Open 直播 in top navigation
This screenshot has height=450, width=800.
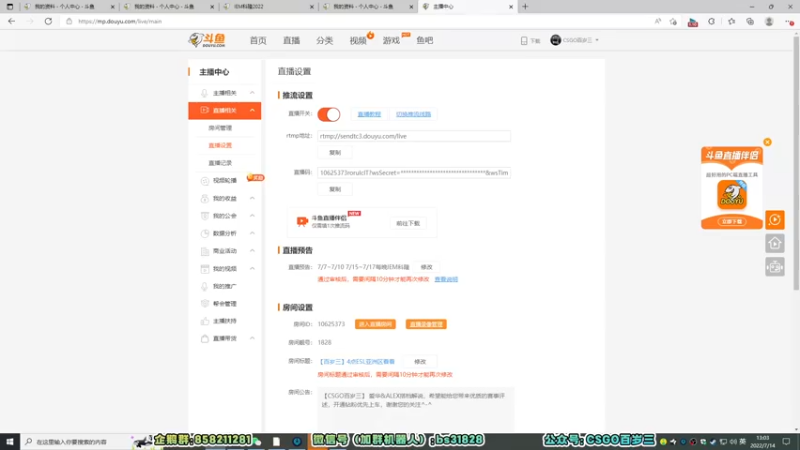(291, 40)
